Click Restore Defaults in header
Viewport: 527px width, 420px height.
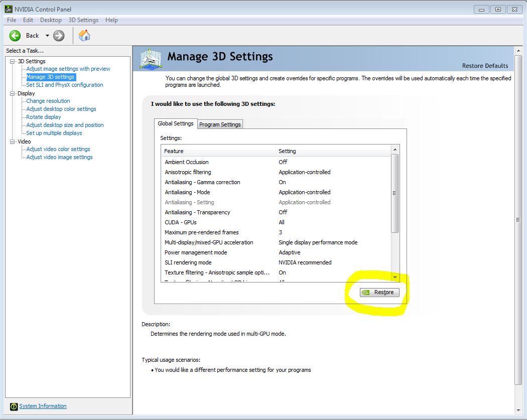(x=485, y=66)
